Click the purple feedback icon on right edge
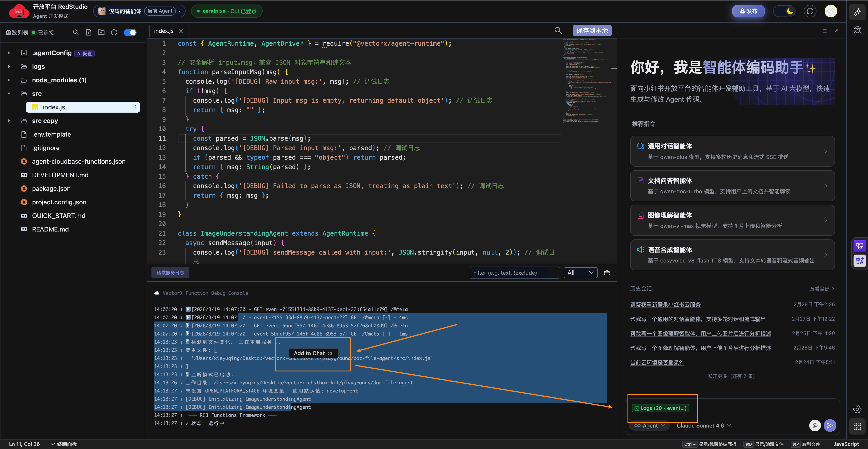 [860, 246]
